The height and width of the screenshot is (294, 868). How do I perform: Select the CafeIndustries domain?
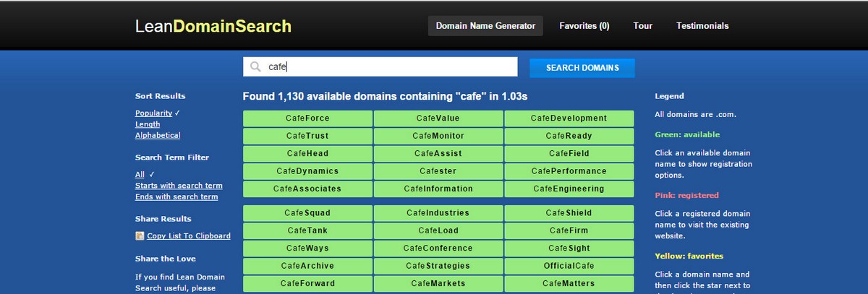[x=438, y=213]
